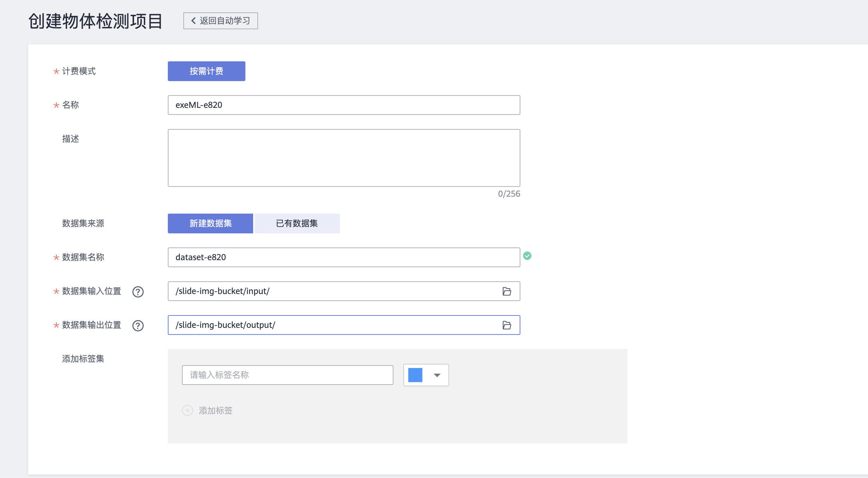
Task: Click the blue label color swatch
Action: (415, 375)
